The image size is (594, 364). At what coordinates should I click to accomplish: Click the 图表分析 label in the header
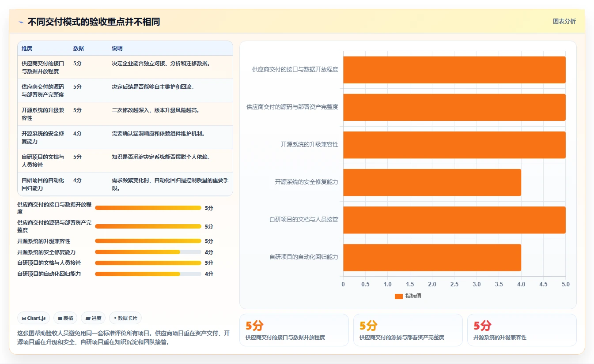click(564, 21)
